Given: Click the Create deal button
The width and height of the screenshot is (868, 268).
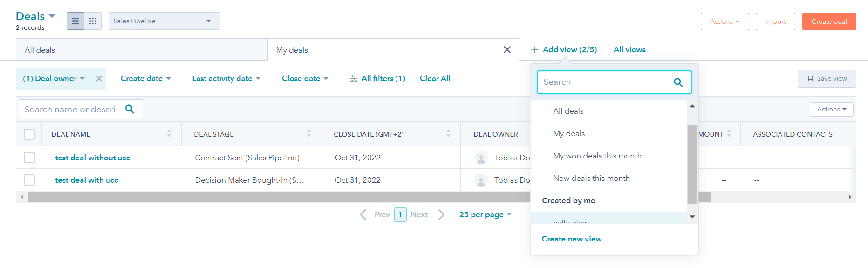Looking at the screenshot, I should [x=829, y=21].
